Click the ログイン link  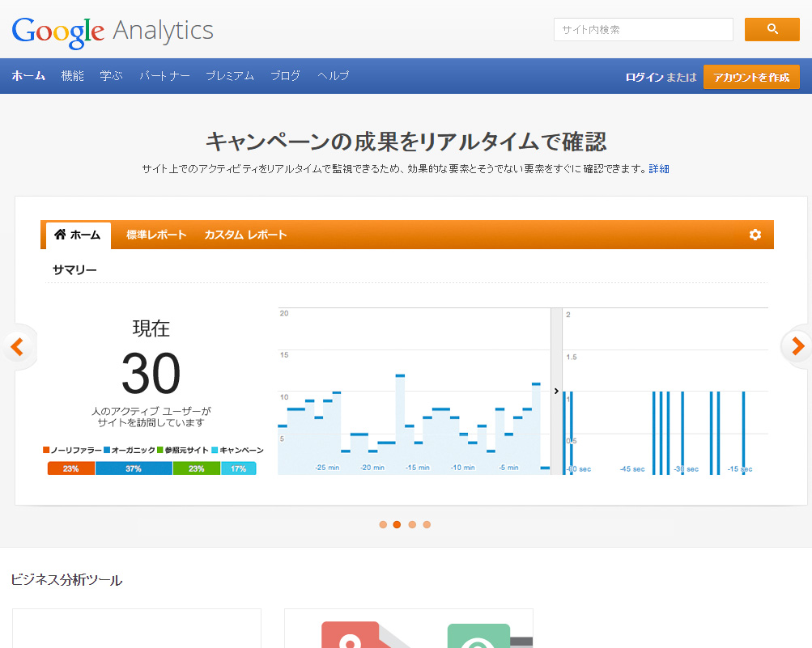(644, 77)
